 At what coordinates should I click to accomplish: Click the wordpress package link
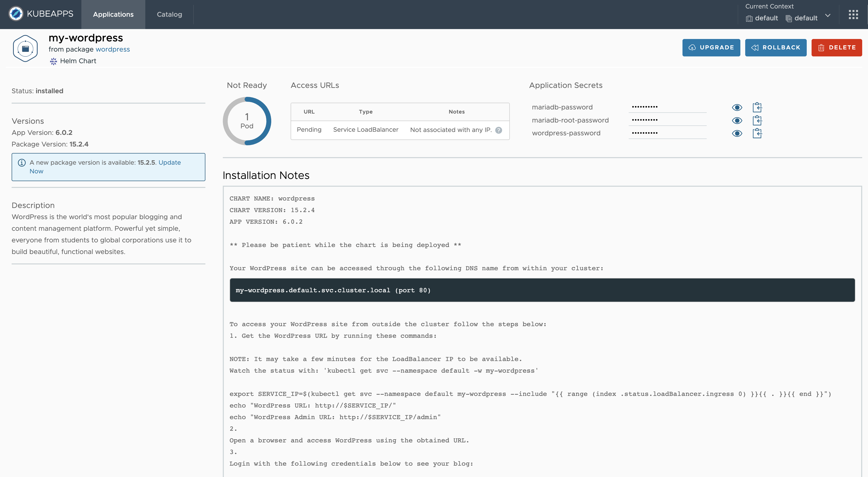click(113, 49)
